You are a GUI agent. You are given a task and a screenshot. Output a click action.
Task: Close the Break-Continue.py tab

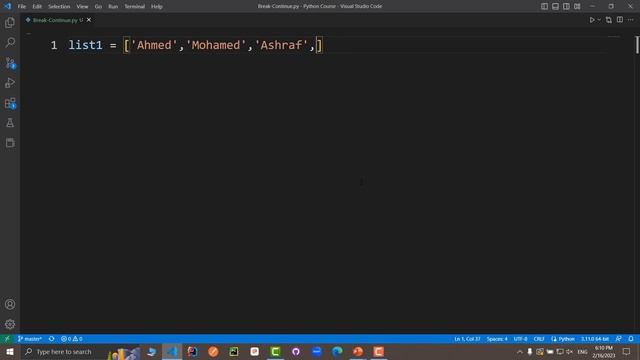[89, 20]
